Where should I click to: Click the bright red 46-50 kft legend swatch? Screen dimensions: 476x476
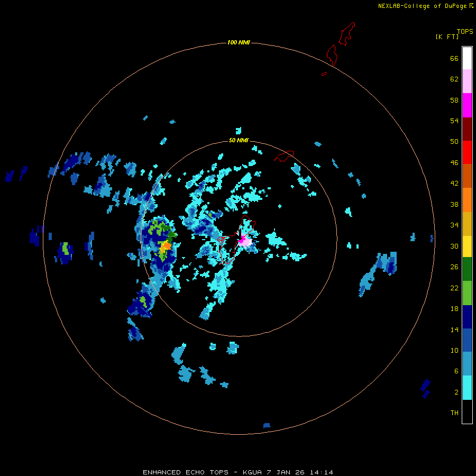click(467, 152)
